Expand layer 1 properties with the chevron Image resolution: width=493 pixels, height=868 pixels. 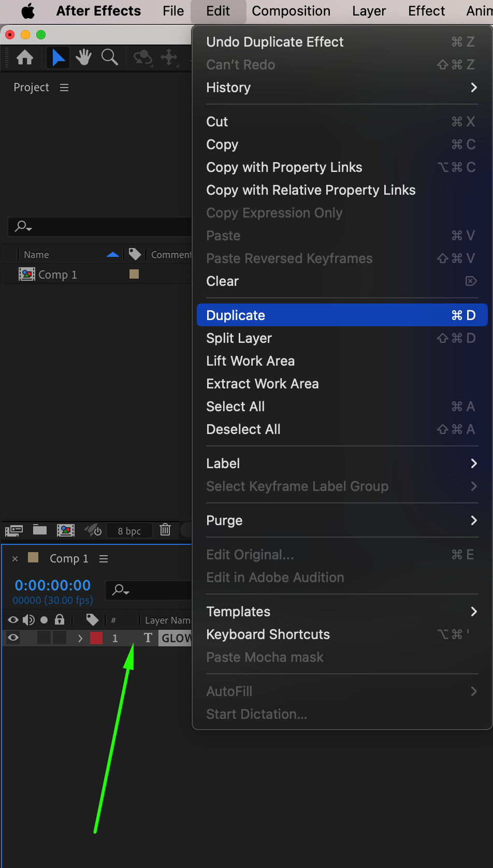pos(80,638)
